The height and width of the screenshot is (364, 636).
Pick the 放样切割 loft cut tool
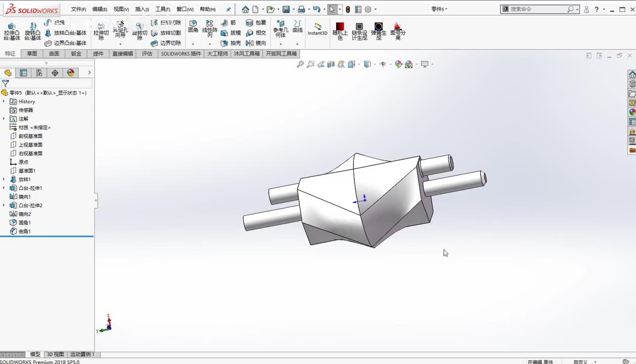(x=166, y=33)
